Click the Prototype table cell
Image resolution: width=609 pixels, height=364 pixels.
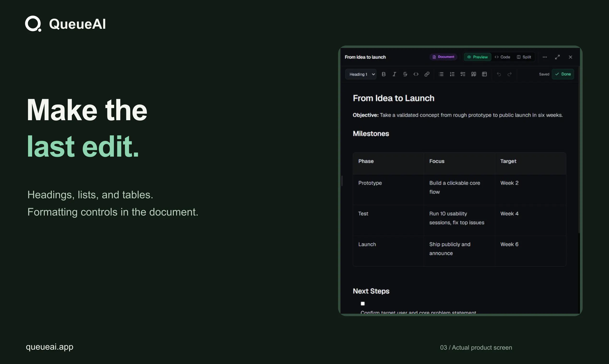[388, 190]
